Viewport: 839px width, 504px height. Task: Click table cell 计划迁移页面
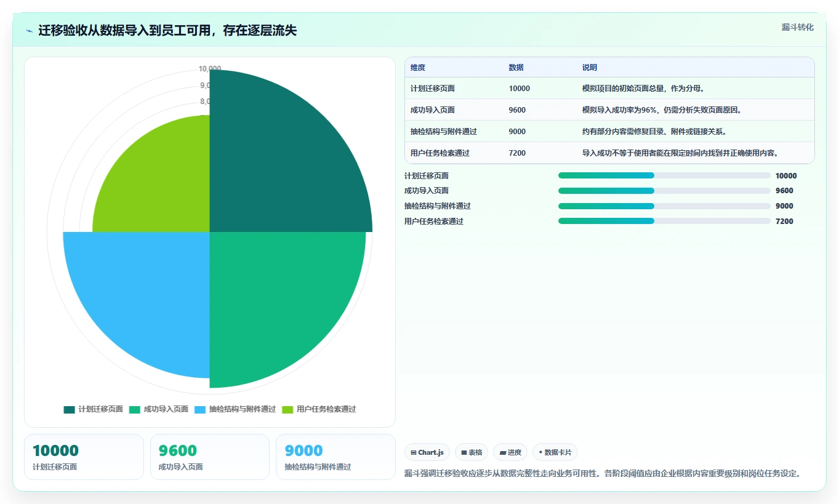(433, 89)
